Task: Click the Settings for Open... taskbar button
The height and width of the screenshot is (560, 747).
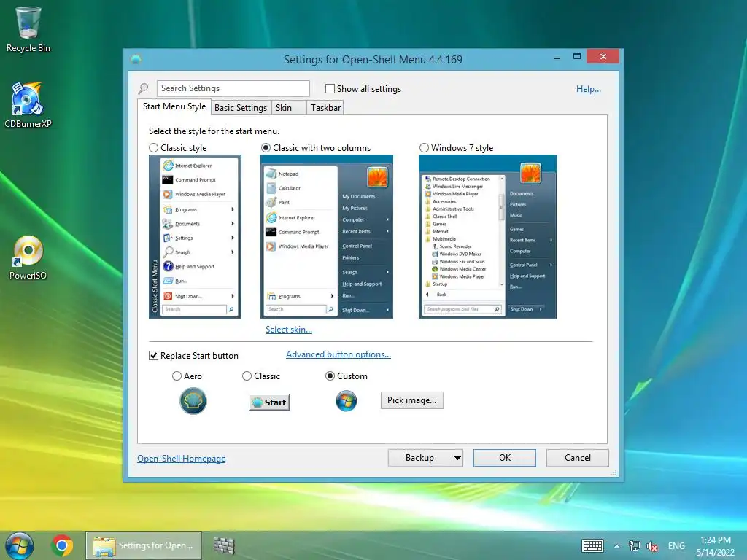Action: point(144,545)
